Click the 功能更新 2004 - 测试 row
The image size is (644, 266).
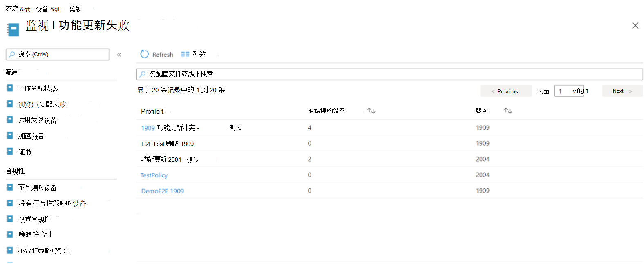pyautogui.click(x=389, y=159)
